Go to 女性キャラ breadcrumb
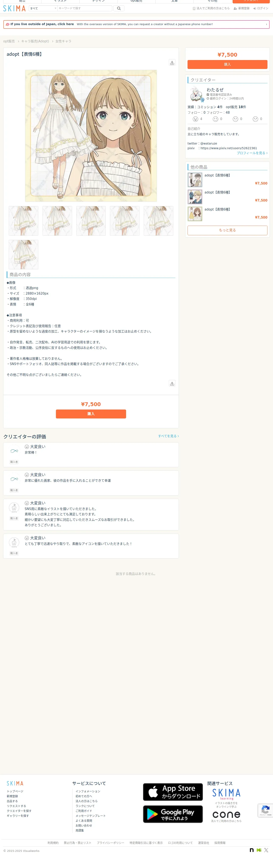Screen dimensions: 273x868 click(x=63, y=42)
